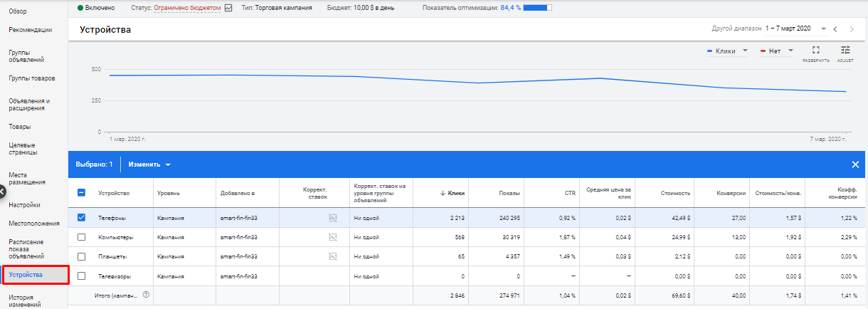The image size is (868, 309).
Task: Click bid adjustment icon in Телефоны row
Action: point(332,217)
